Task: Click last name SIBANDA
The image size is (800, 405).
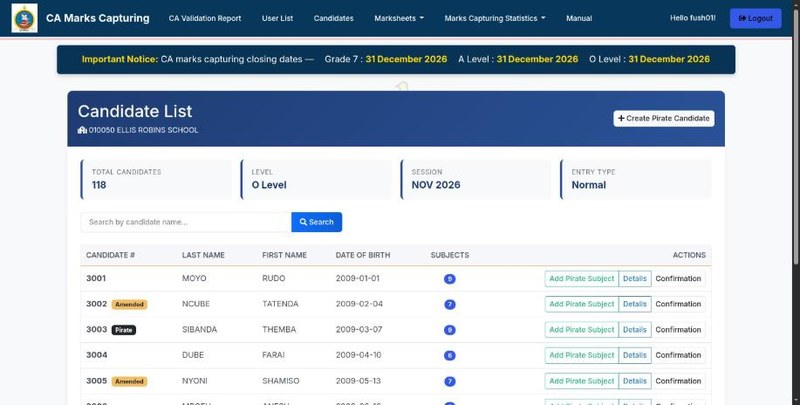Action: (x=199, y=330)
